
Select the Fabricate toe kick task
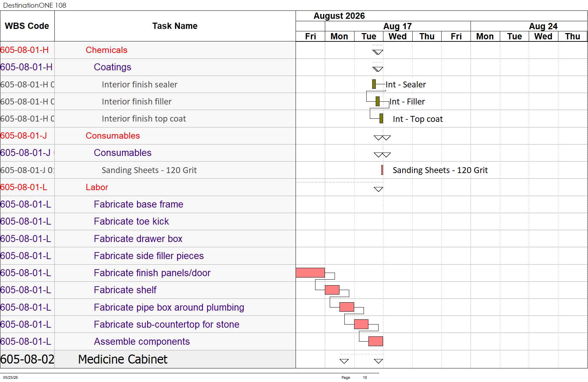pyautogui.click(x=131, y=221)
